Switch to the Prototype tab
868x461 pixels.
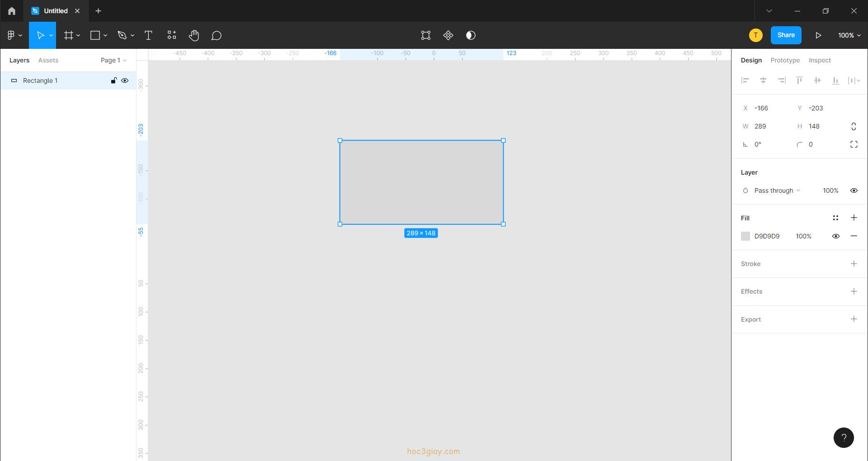tap(785, 60)
